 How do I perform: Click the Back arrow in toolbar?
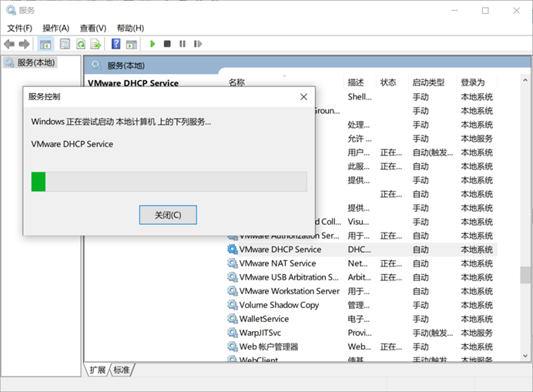(9, 44)
